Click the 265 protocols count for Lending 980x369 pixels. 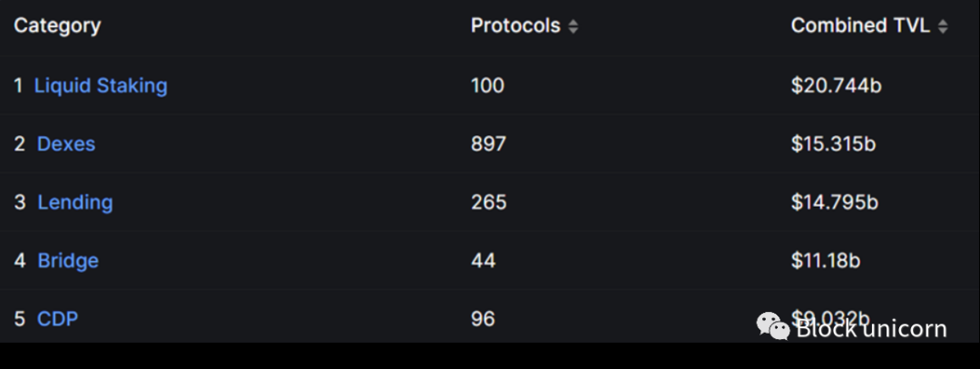coord(489,202)
